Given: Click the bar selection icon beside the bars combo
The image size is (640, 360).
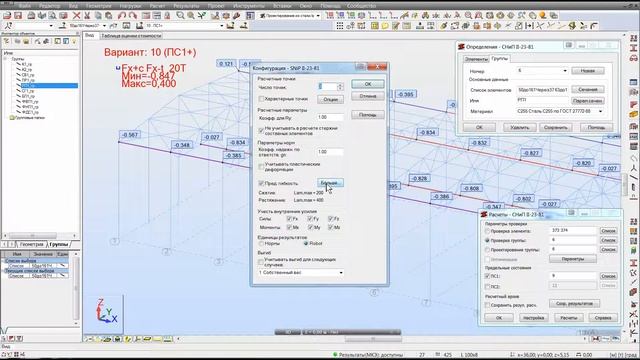Looking at the screenshot, I should (x=62, y=26).
